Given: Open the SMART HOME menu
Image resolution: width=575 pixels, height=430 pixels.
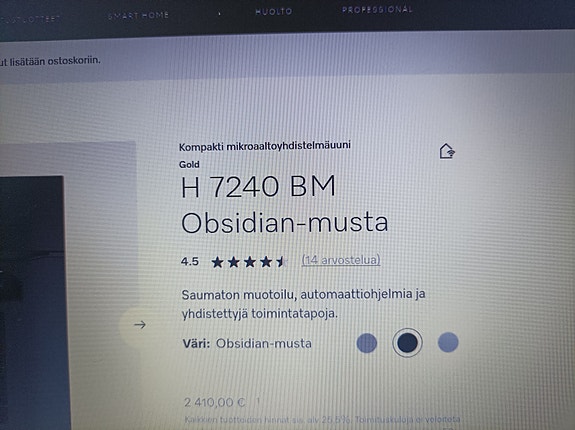Looking at the screenshot, I should (139, 15).
